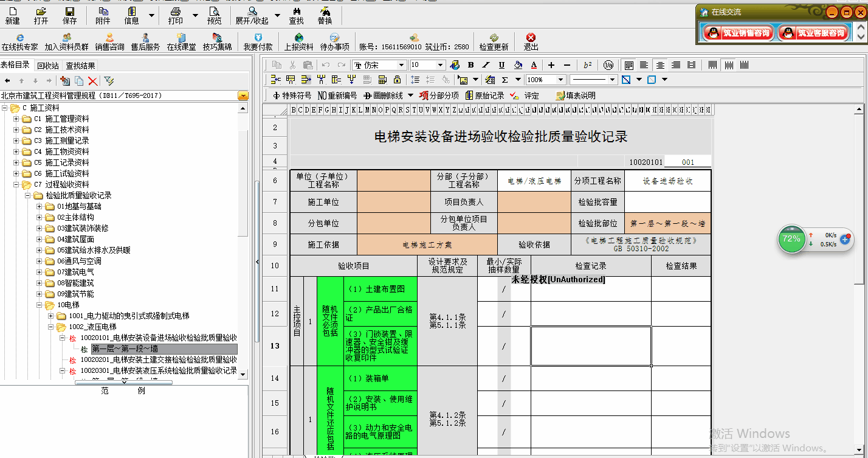Viewport: 868px width, 458px height.
Task: Click the 填表说明 button
Action: point(575,95)
